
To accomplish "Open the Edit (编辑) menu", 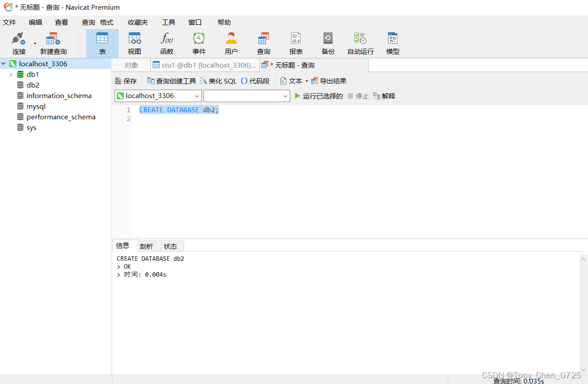I will (35, 22).
